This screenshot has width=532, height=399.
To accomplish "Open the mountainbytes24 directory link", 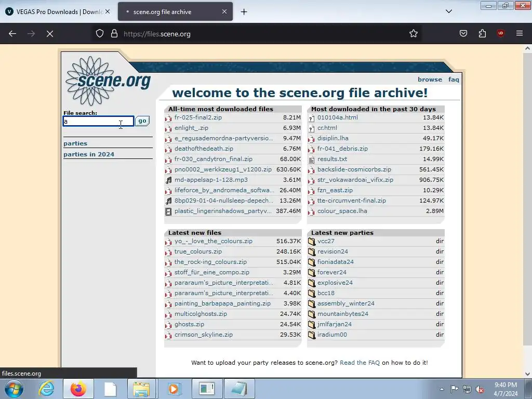I will click(343, 314).
